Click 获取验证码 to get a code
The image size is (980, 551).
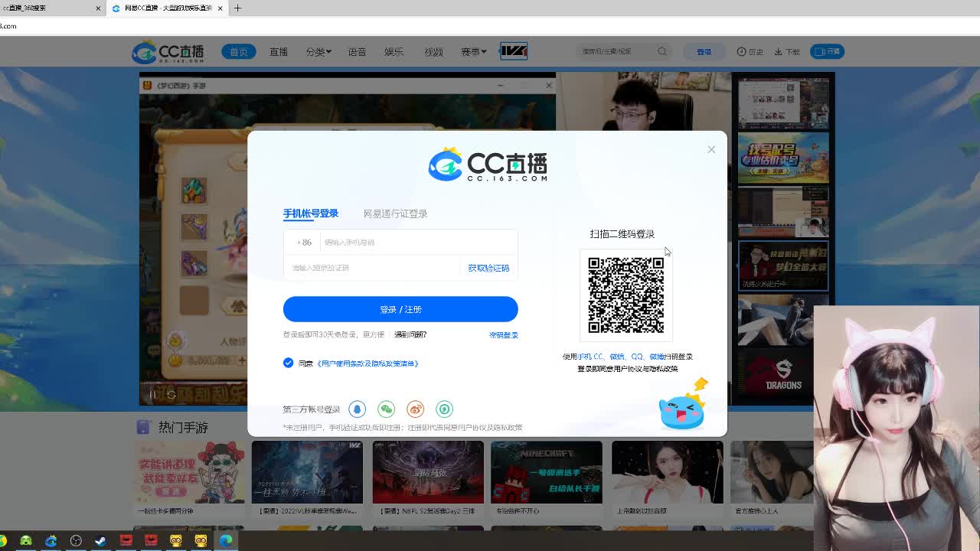point(488,268)
